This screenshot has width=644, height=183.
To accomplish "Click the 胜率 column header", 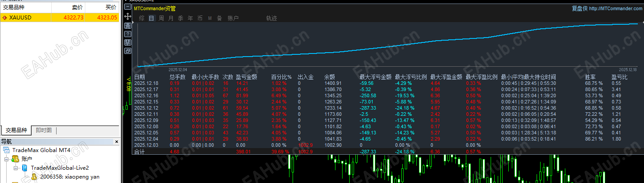I will (591, 77).
